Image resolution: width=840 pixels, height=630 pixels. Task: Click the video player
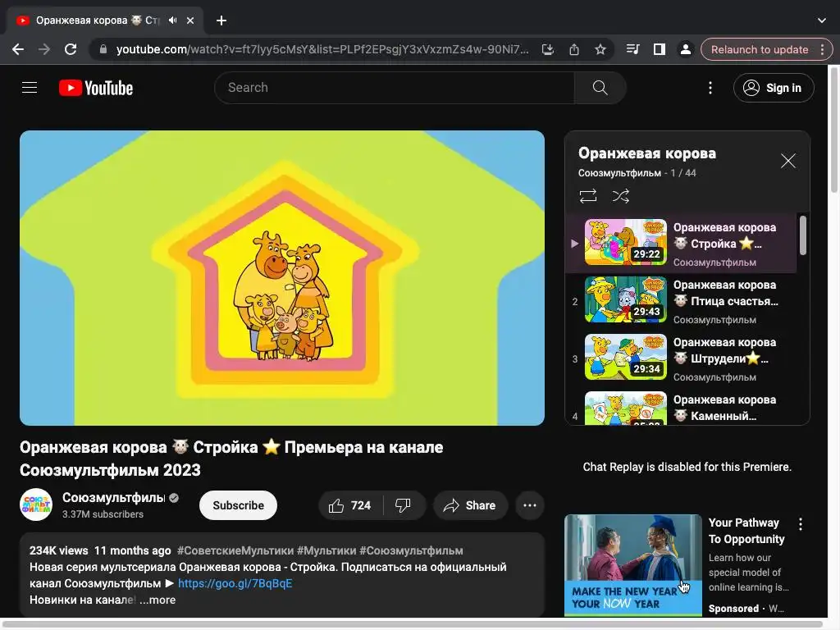pos(282,278)
